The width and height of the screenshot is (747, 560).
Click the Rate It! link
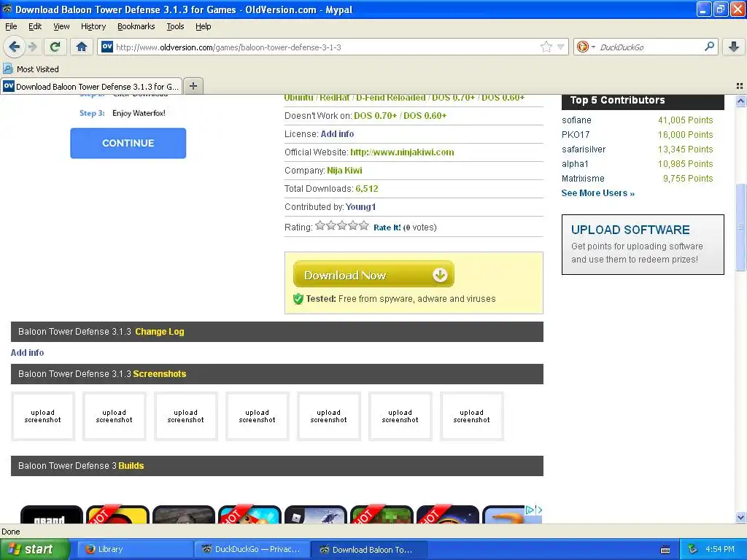[387, 227]
